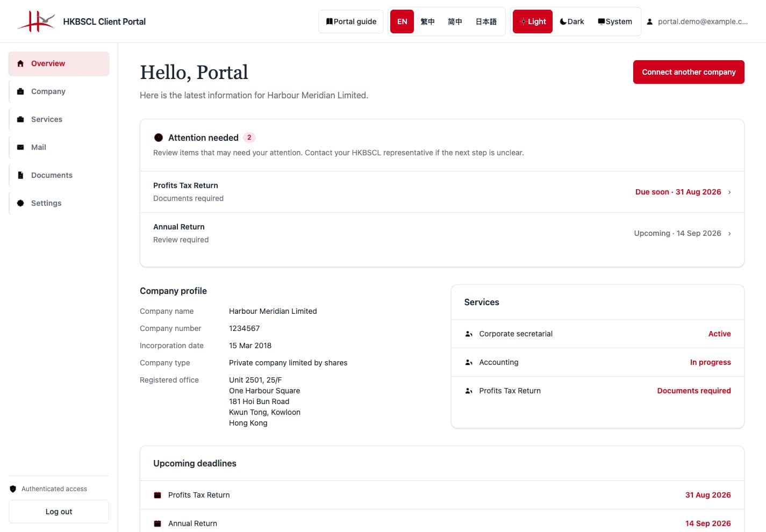The image size is (766, 532).
Task: Click the user profile icon beside the email
Action: pyautogui.click(x=649, y=21)
